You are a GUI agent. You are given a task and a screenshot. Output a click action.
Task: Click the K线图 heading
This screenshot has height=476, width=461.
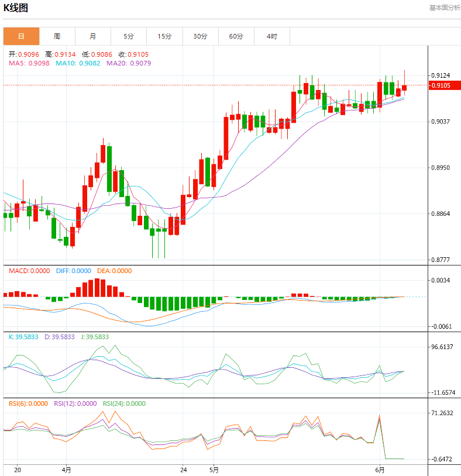pos(15,8)
